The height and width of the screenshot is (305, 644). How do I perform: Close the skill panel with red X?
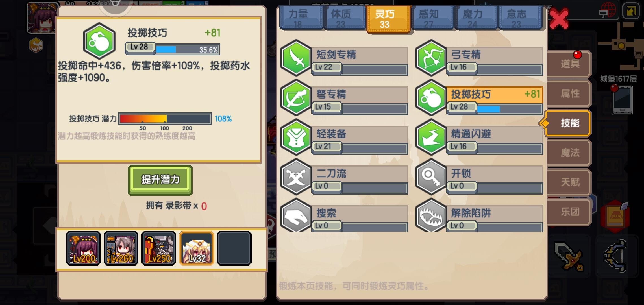[x=559, y=19]
